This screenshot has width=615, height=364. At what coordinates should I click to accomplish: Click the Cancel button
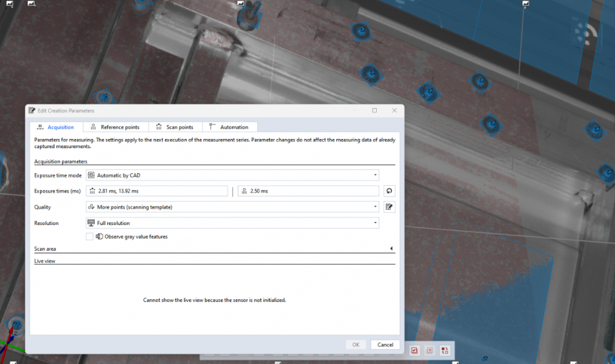[385, 345]
